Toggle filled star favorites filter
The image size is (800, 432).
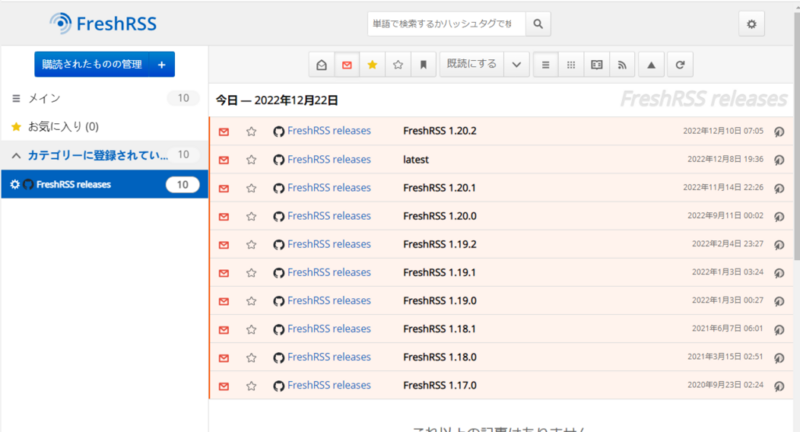(x=372, y=65)
